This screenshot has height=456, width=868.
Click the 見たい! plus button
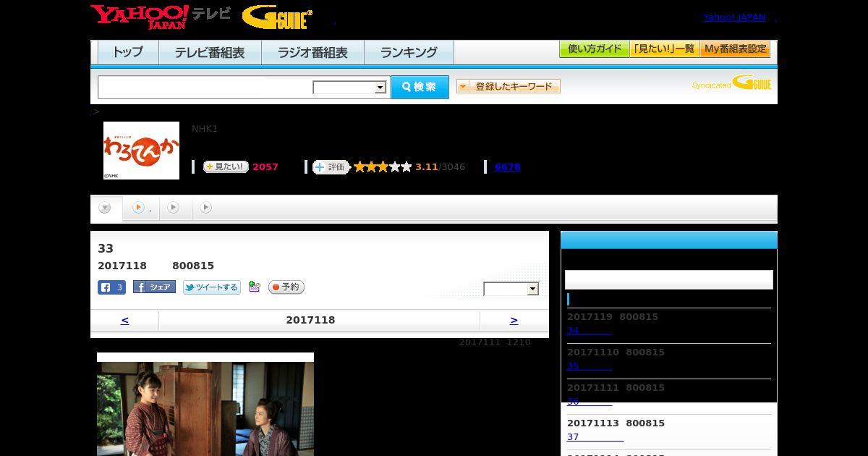(x=226, y=167)
